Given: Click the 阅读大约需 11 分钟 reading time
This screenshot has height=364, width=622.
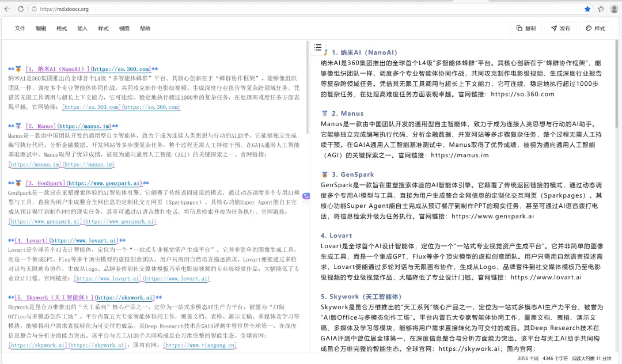Looking at the screenshot, I should click(x=591, y=358).
